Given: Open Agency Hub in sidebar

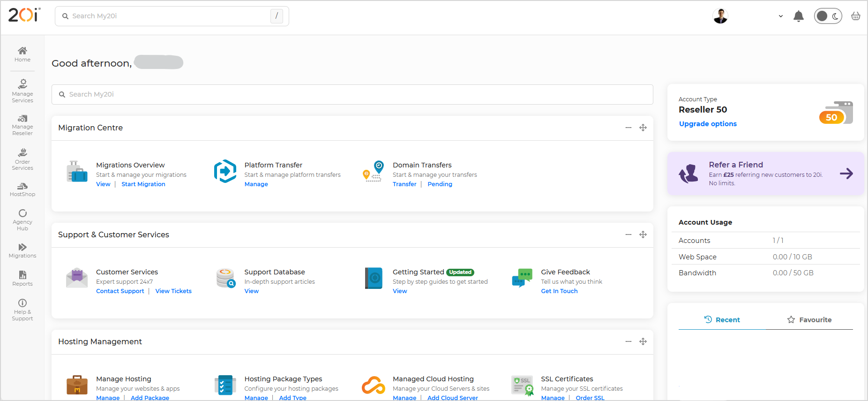Looking at the screenshot, I should pyautogui.click(x=22, y=220).
